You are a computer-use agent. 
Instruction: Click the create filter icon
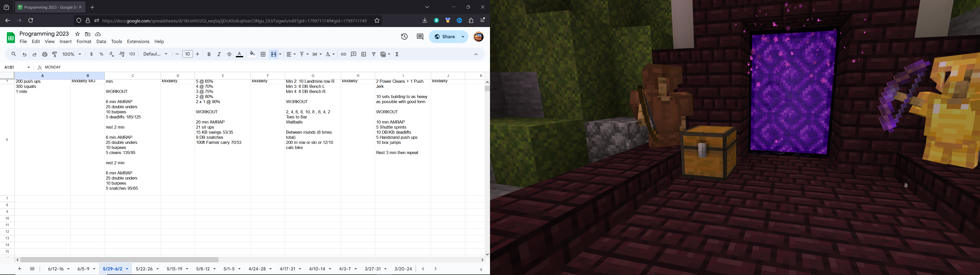[374, 54]
